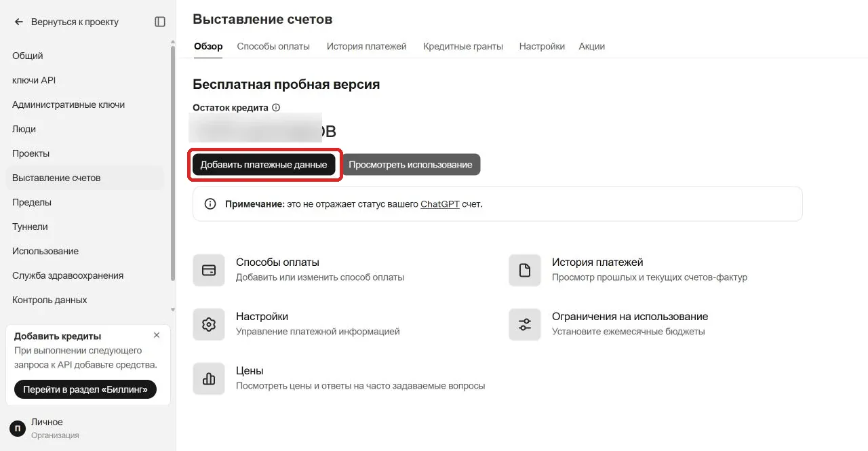868x451 pixels.
Task: Close the Добавить кредиты notification
Action: [x=157, y=335]
